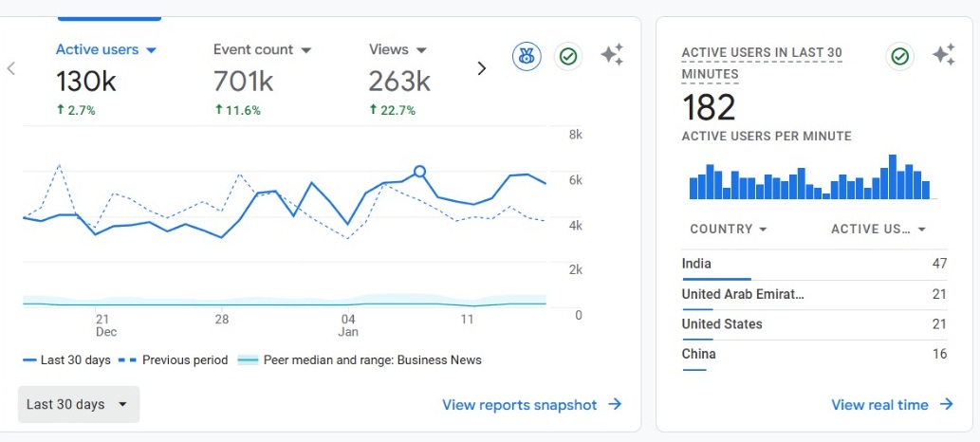Screen dimensions: 980x442
Task: Go to previous metrics with left chevron
Action: pyautogui.click(x=11, y=68)
